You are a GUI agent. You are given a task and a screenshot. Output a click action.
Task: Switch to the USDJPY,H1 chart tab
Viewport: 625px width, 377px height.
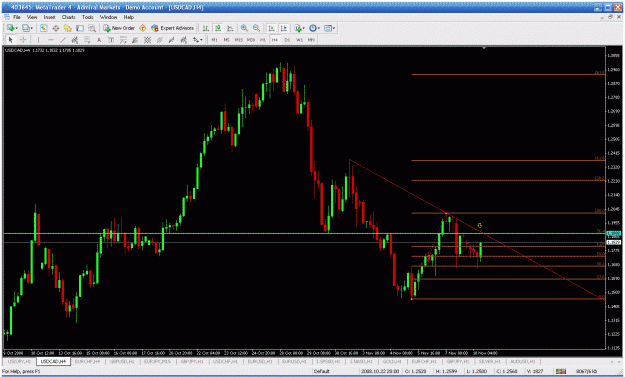pos(19,361)
